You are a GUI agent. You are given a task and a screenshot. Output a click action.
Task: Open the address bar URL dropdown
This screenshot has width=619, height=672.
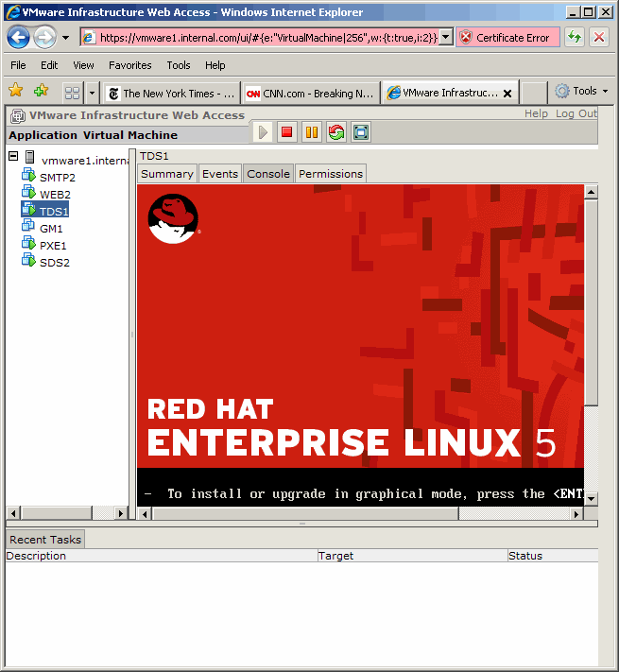[446, 38]
